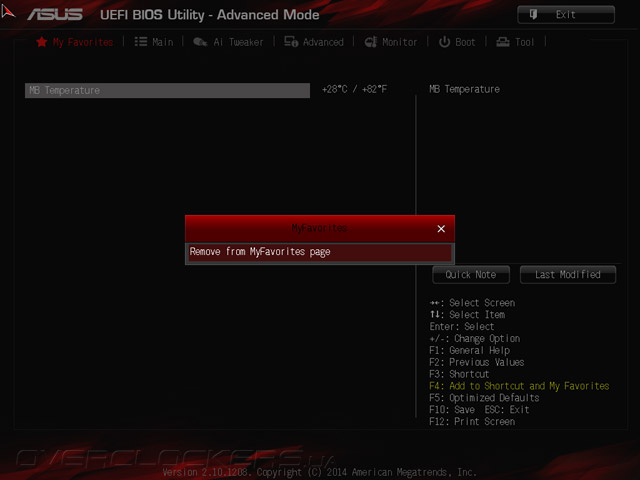
Task: Click the +28°C / +82°F temperature value
Action: click(354, 89)
